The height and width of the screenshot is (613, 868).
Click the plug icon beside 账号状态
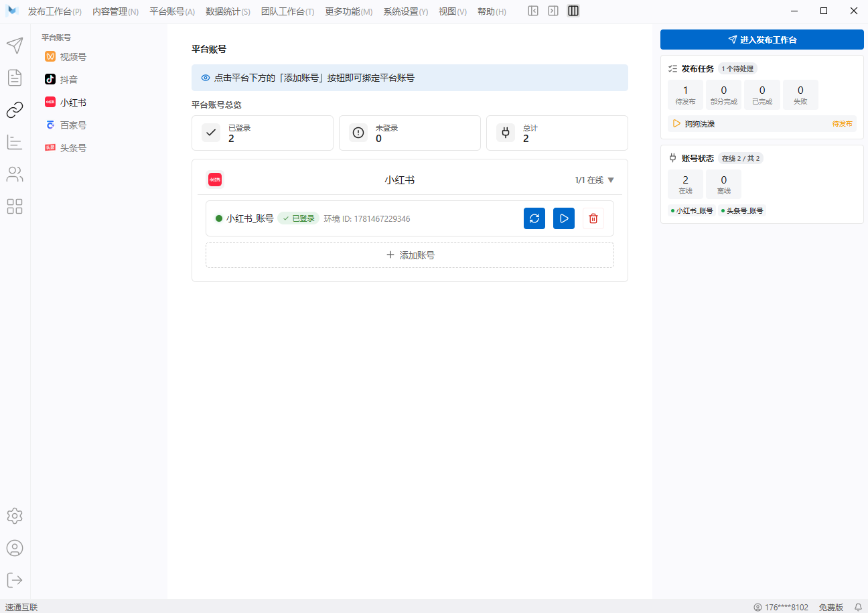[x=673, y=158]
